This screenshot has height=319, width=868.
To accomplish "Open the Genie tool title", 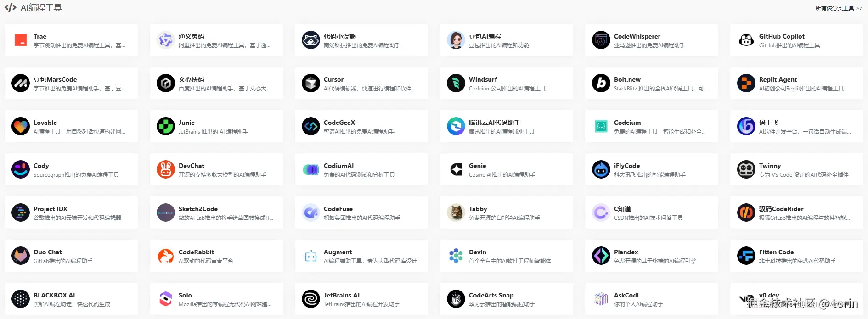I will pos(477,166).
